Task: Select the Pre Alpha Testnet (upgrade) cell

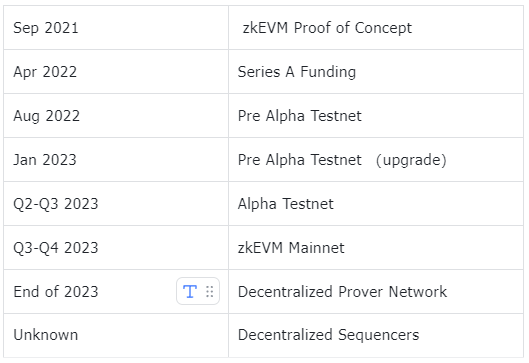Action: (376, 160)
